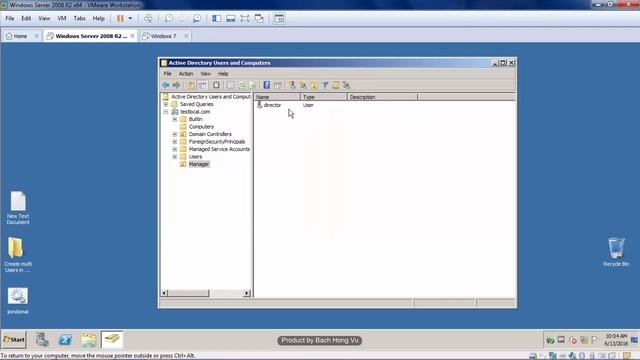Screen dimensions: 640x360
Task: Expand the Builtin container
Action: (x=175, y=119)
